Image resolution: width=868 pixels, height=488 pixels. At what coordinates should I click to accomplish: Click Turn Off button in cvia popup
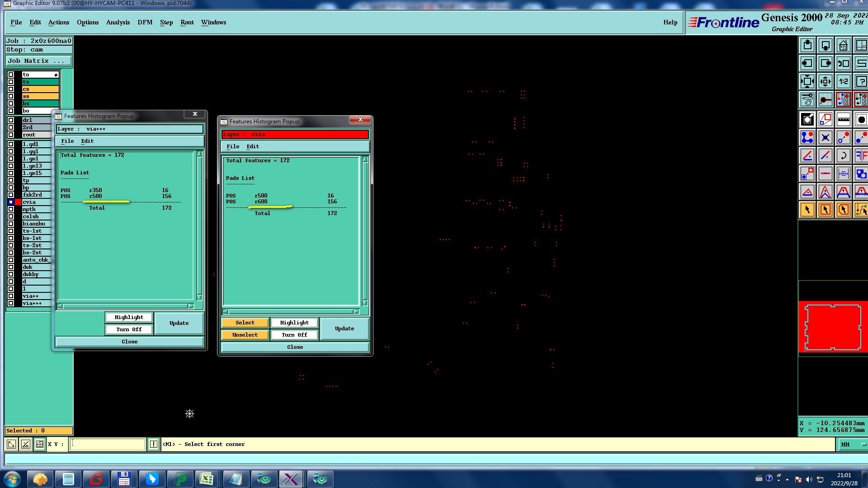[294, 335]
